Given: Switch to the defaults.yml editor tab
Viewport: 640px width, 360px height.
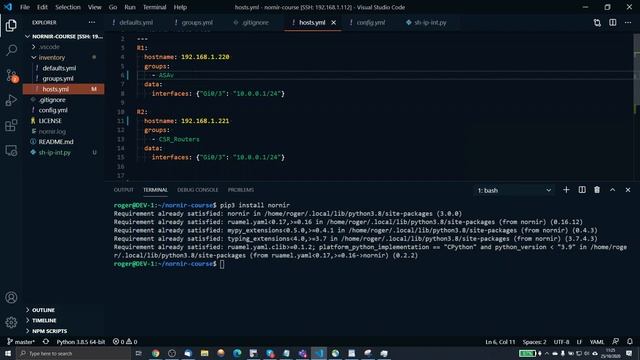Looking at the screenshot, I should coord(136,22).
